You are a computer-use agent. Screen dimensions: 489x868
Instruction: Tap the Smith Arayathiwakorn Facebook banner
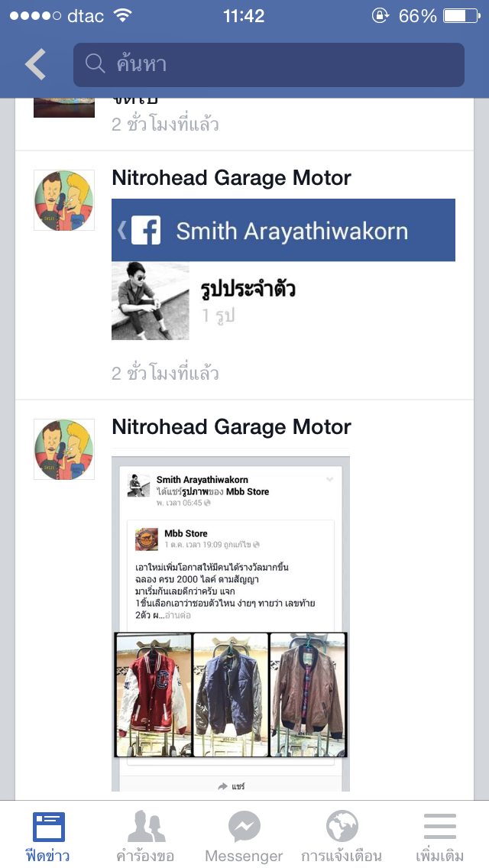pos(283,230)
